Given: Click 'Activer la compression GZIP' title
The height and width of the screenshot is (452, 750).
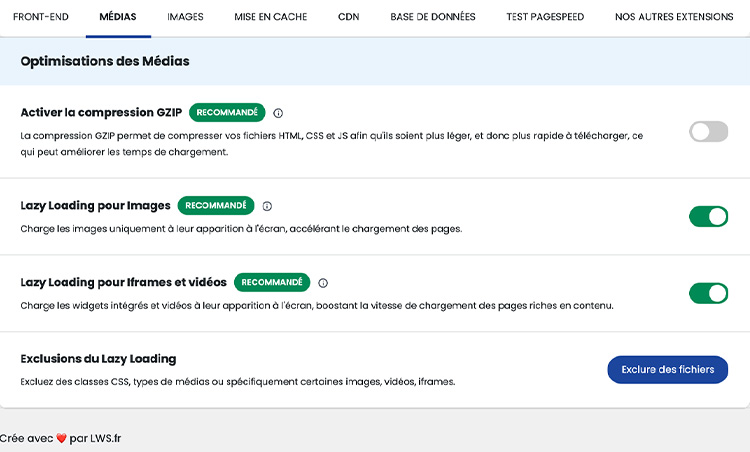Looking at the screenshot, I should 101,112.
